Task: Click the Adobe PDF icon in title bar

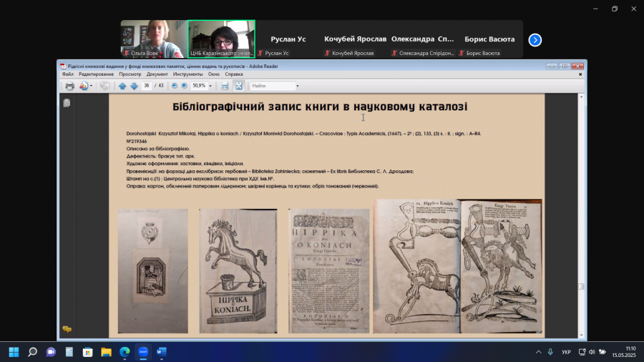Action: [63, 66]
